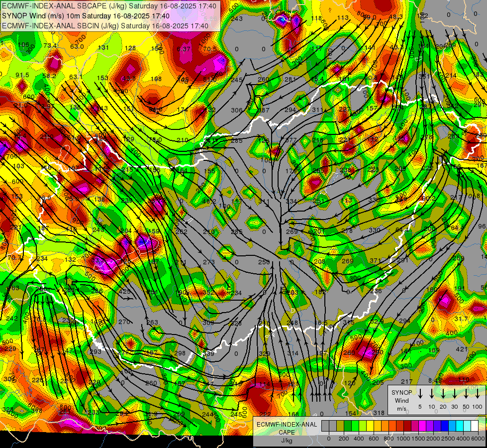487x448 pixels.
Task: Click the 50 m/s wind arrow in SYNOP legend
Action: (x=466, y=393)
